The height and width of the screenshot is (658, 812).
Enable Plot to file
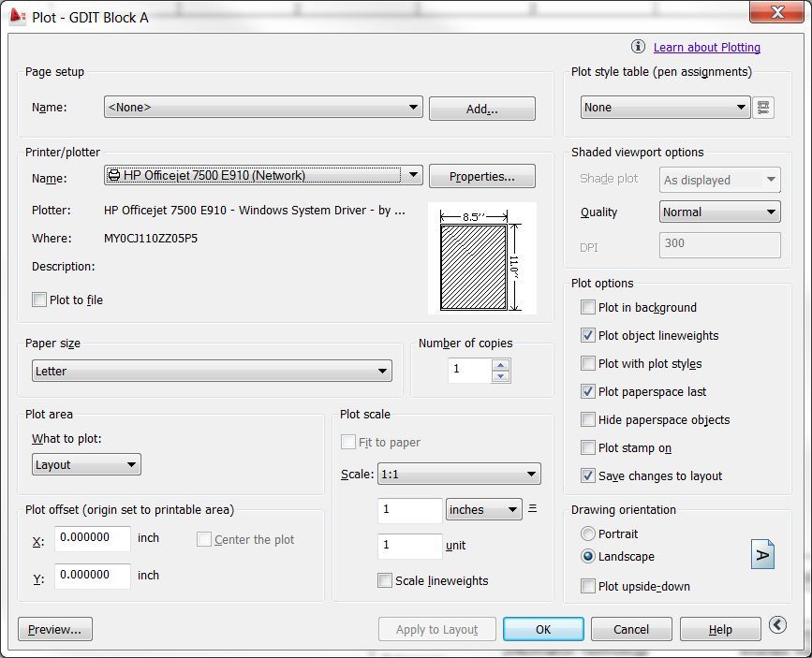tap(38, 300)
